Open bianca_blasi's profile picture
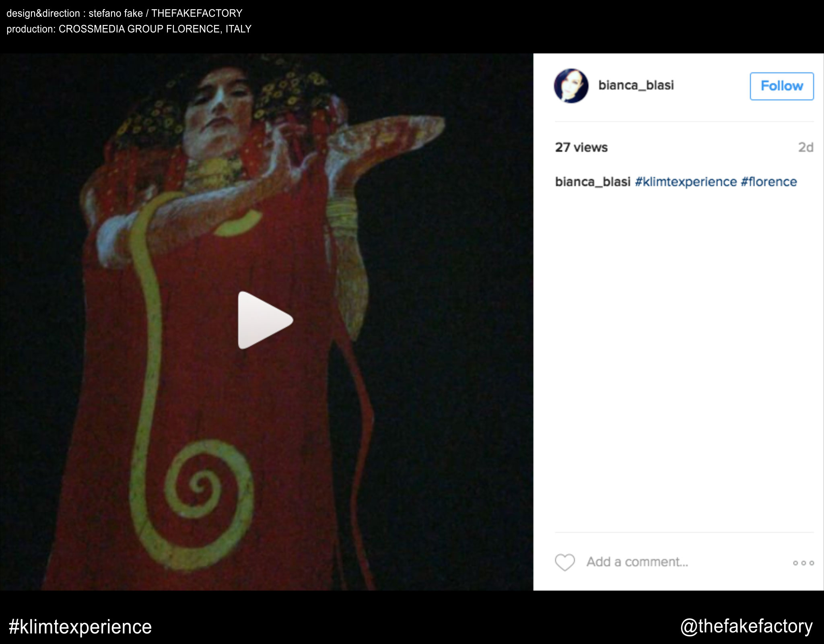The width and height of the screenshot is (824, 644). [x=571, y=86]
